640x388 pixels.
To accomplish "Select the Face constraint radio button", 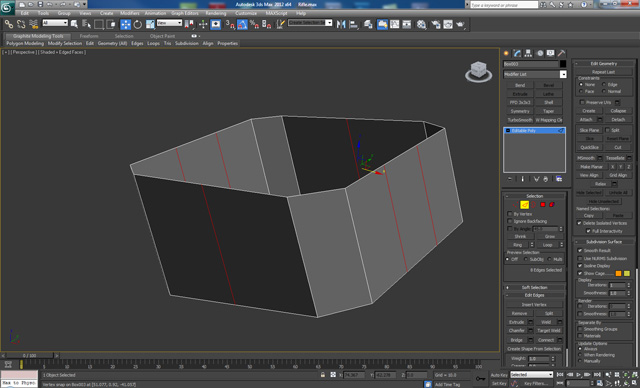I will pos(581,91).
